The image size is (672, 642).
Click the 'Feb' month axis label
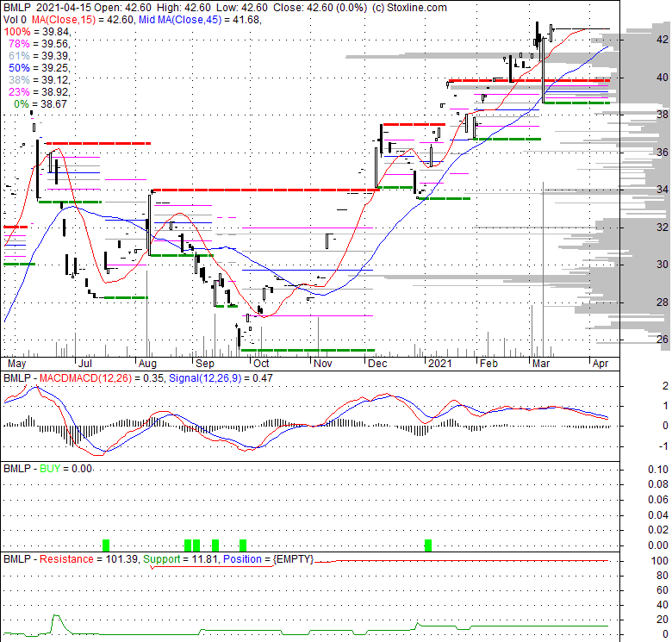tap(488, 364)
